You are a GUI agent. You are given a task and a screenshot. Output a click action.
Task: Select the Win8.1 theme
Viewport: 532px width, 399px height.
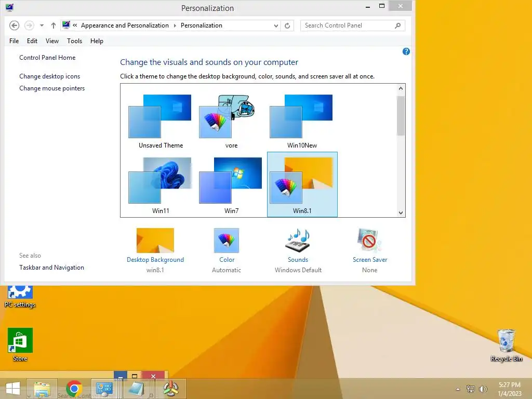pyautogui.click(x=302, y=184)
